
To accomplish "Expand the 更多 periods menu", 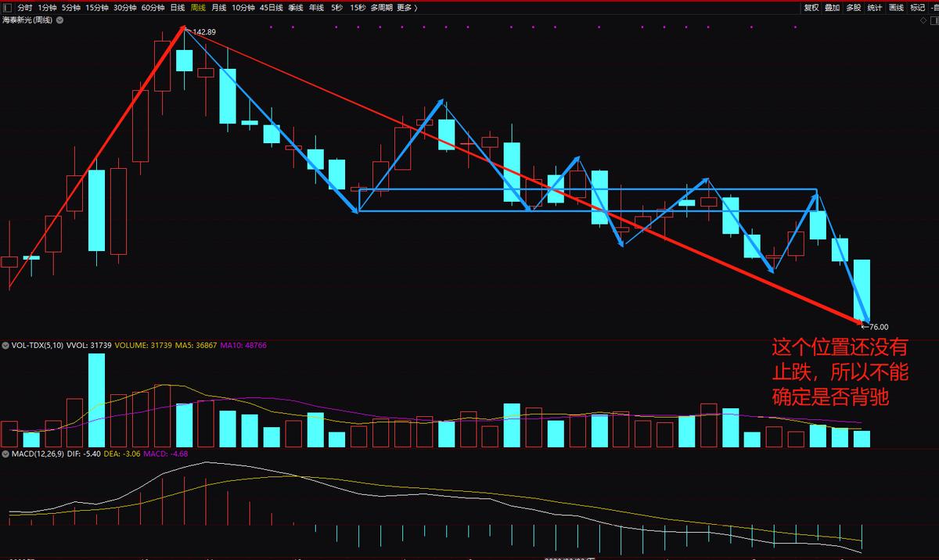I will tap(407, 8).
